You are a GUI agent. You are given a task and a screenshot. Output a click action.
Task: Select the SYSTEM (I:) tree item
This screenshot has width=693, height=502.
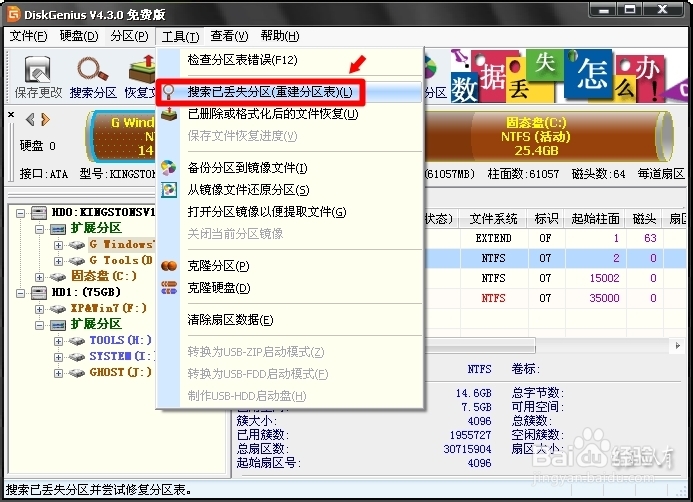click(x=121, y=356)
